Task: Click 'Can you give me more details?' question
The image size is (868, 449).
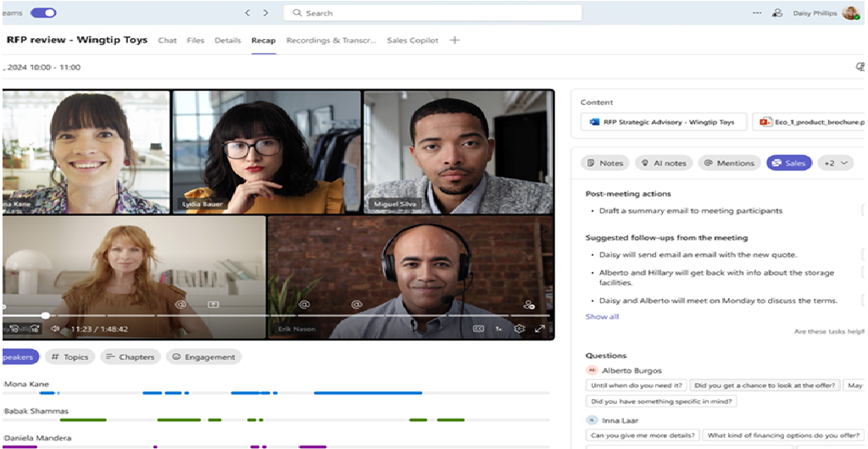Action: (x=643, y=435)
